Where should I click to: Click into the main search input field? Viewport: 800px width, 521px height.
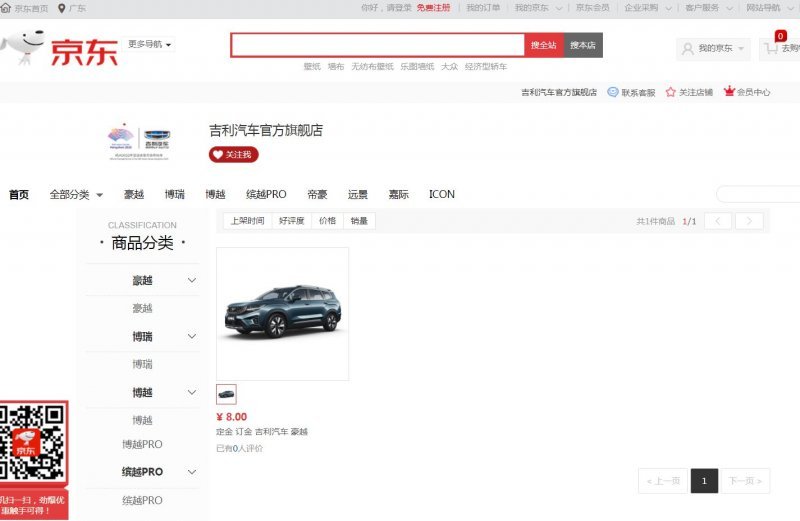(x=377, y=45)
